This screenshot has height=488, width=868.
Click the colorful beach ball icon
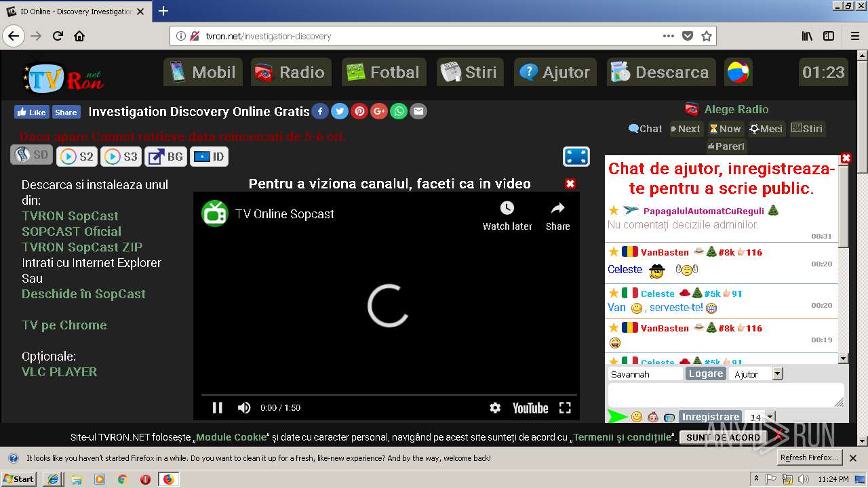[738, 72]
